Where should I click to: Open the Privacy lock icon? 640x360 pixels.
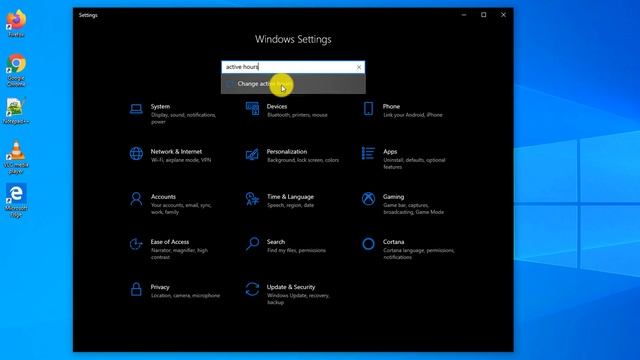coord(136,289)
